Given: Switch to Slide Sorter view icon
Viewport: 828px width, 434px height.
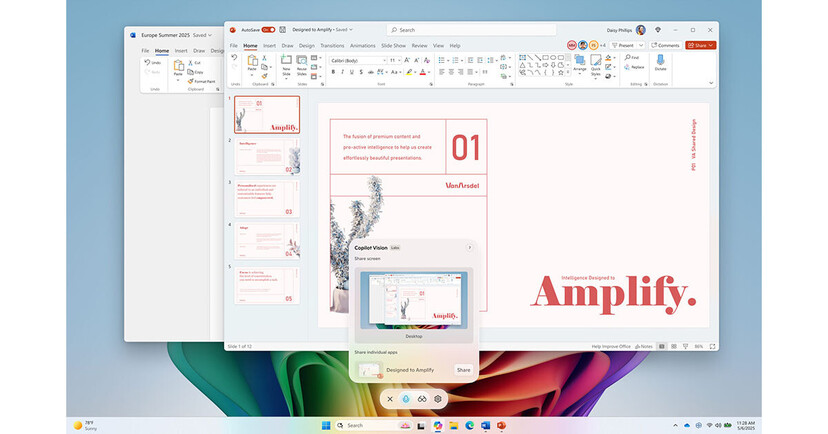Looking at the screenshot, I should [x=673, y=346].
